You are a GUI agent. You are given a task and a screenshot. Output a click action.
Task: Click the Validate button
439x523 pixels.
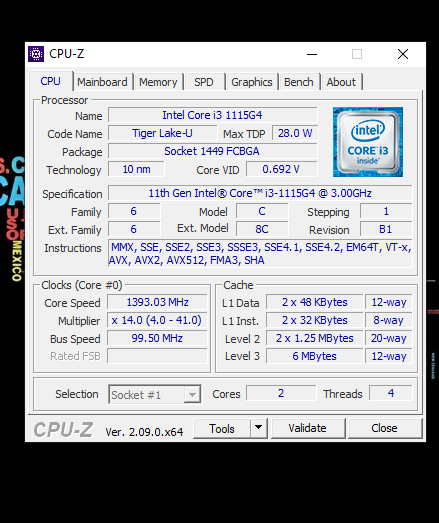click(308, 428)
